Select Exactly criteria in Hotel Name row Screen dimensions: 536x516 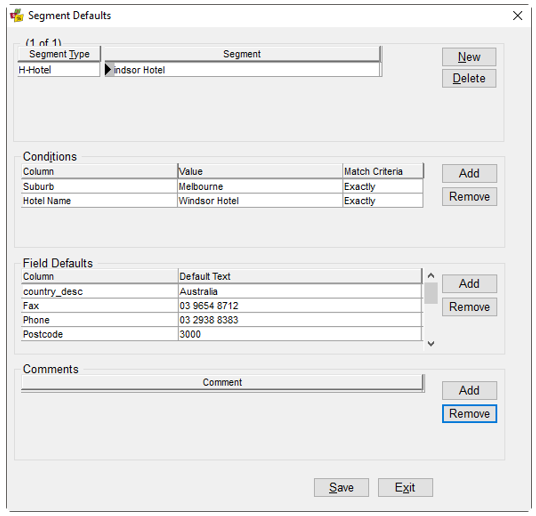point(383,201)
